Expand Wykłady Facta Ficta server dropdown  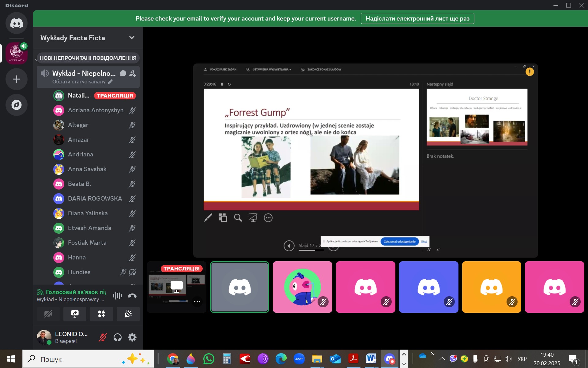pyautogui.click(x=132, y=37)
